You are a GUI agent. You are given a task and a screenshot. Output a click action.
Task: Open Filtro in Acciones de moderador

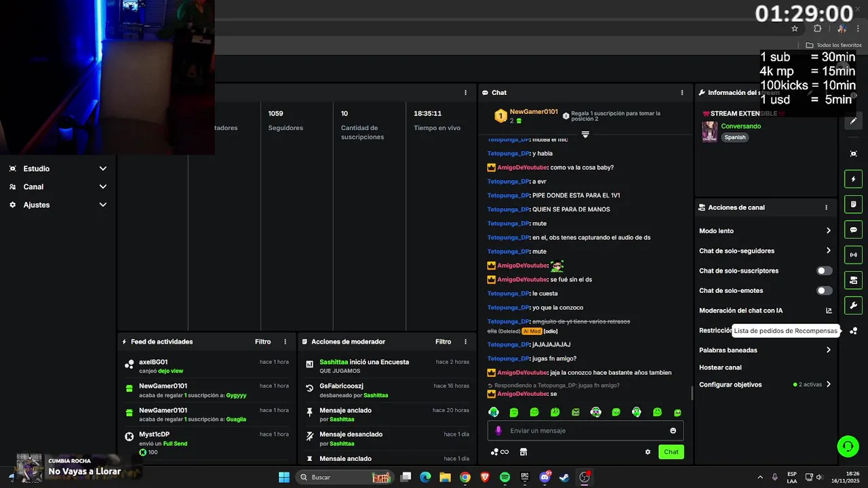pos(443,342)
